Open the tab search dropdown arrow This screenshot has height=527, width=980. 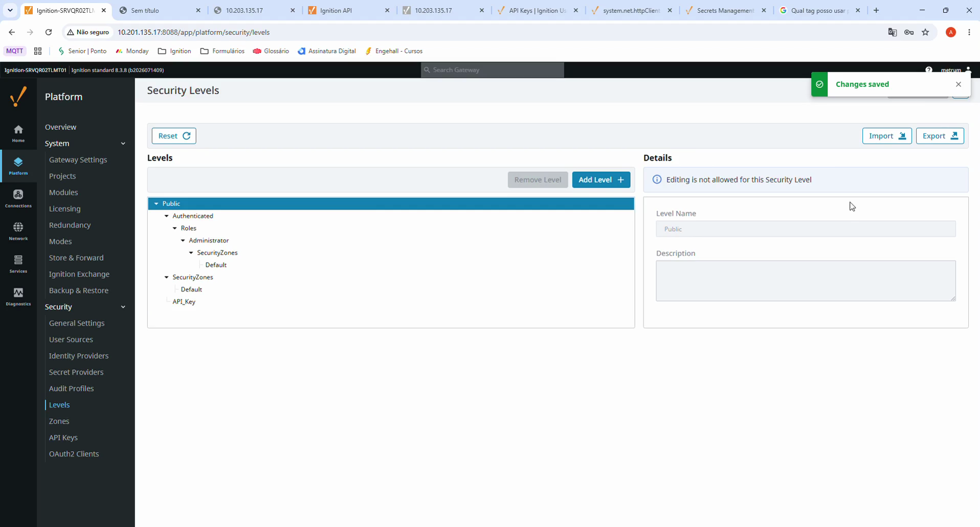10,10
